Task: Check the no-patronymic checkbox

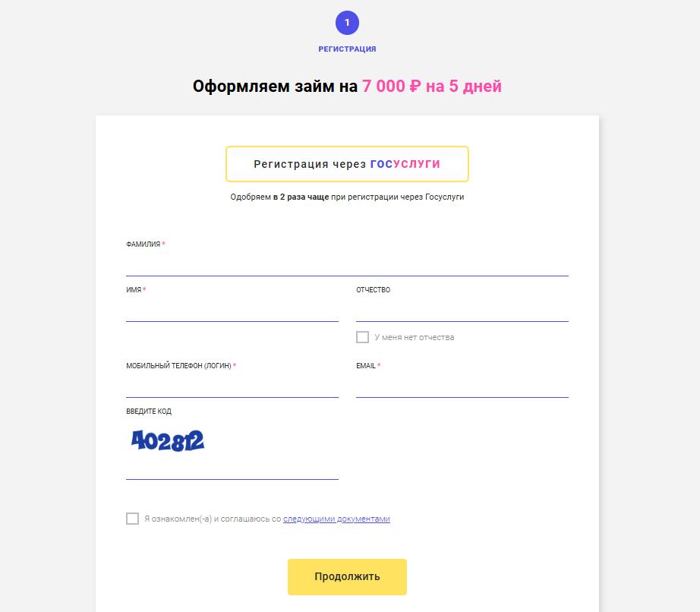Action: [x=362, y=337]
